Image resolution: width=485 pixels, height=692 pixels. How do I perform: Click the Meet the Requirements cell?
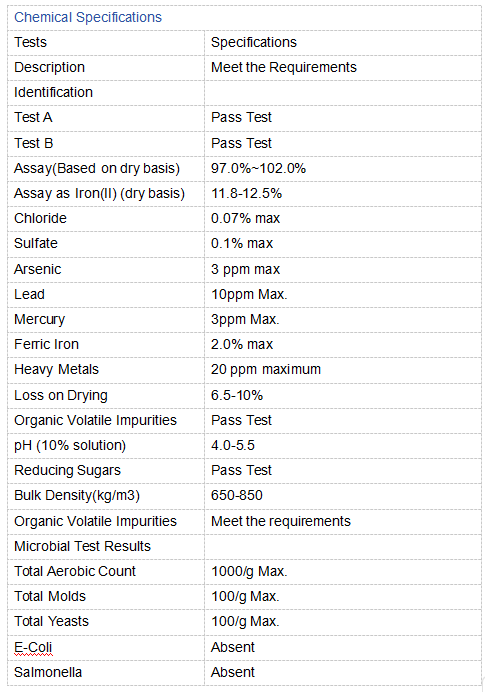pos(343,68)
